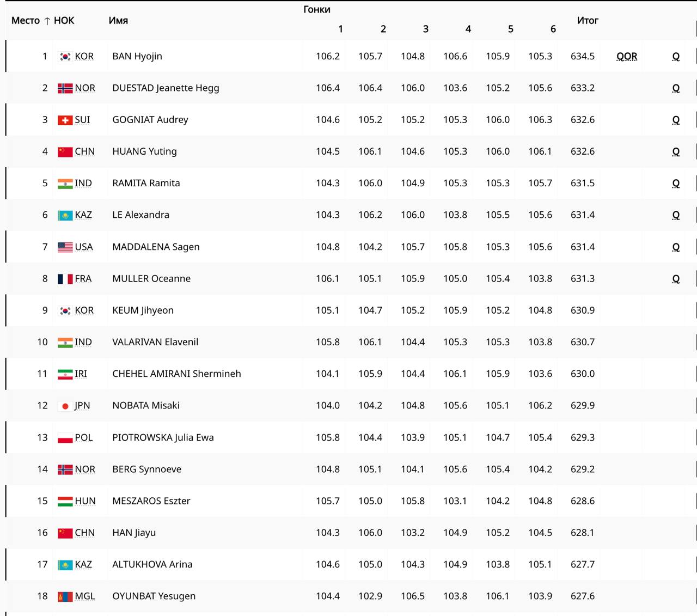Click the Poland flag beside PIOTROWSKA
This screenshot has height=616, width=697.
click(x=65, y=438)
